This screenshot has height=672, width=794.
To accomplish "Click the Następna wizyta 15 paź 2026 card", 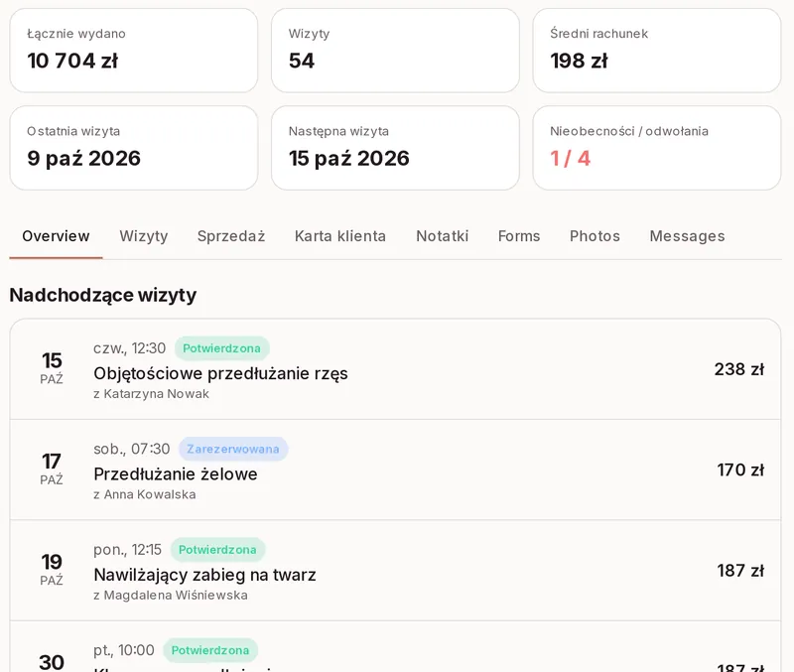I will click(395, 148).
